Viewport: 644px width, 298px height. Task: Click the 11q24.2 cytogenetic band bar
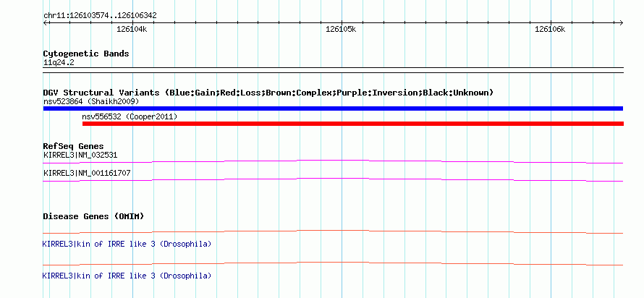[333, 70]
